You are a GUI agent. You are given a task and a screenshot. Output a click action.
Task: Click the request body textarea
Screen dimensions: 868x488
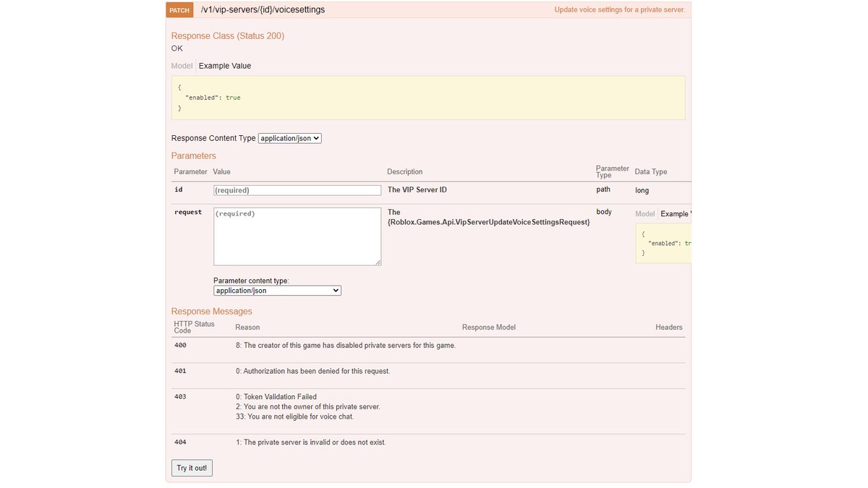coord(297,236)
